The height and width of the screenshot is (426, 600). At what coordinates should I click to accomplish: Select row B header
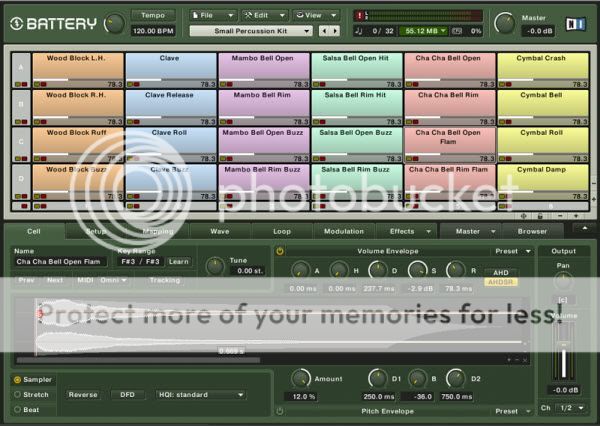[21, 107]
